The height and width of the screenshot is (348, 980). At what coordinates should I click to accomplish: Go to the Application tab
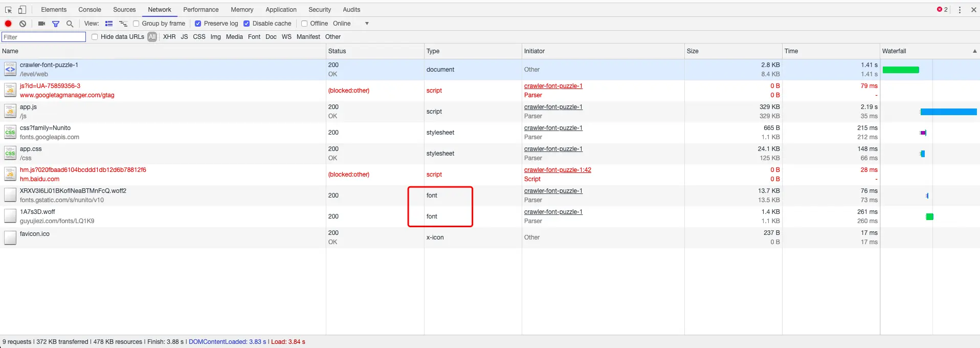[x=281, y=10]
